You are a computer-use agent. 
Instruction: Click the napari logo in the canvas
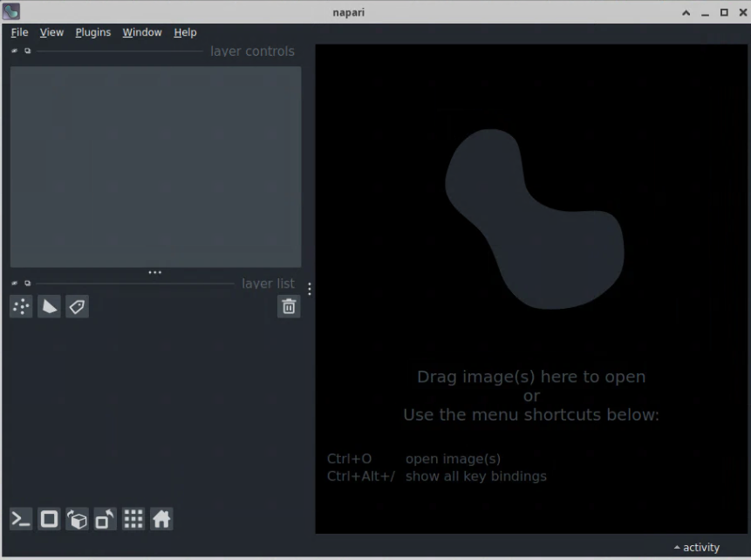(x=534, y=218)
